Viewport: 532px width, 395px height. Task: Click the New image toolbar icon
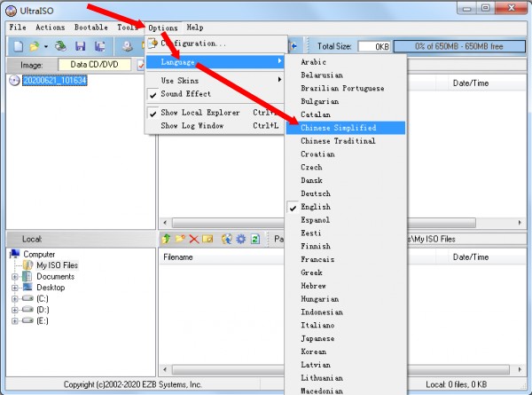click(x=18, y=45)
